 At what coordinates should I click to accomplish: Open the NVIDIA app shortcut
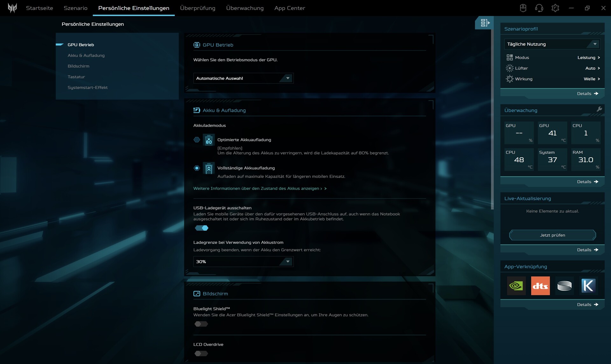tap(516, 286)
